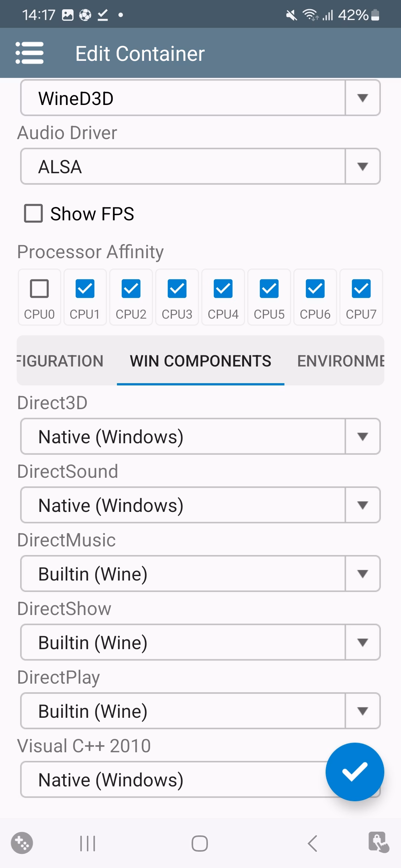The width and height of the screenshot is (401, 868).
Task: Tap the game controller icon in navigation bar
Action: (x=22, y=843)
